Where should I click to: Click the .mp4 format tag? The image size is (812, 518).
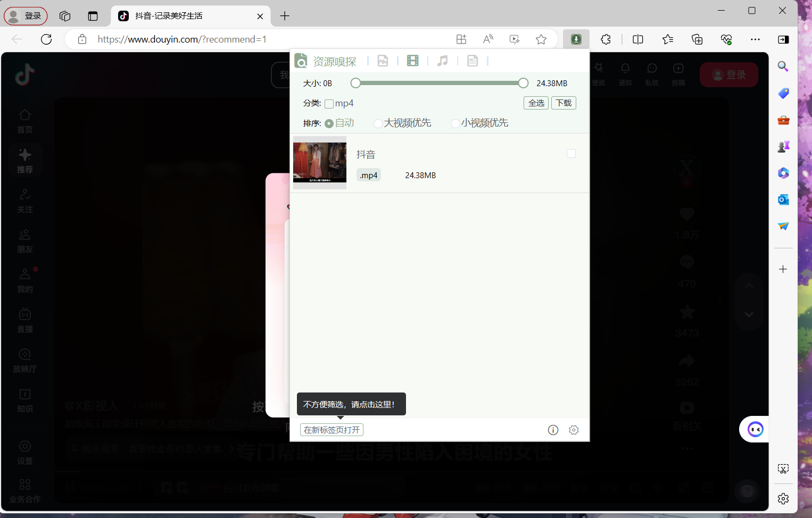369,175
